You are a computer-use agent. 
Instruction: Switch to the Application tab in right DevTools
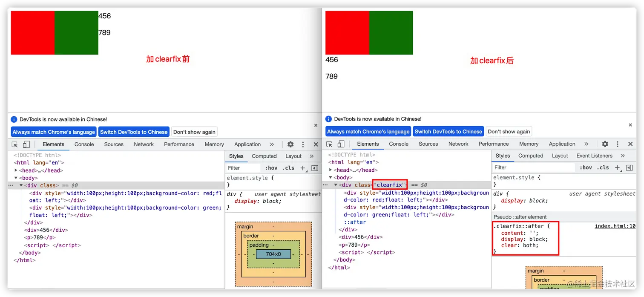[562, 144]
